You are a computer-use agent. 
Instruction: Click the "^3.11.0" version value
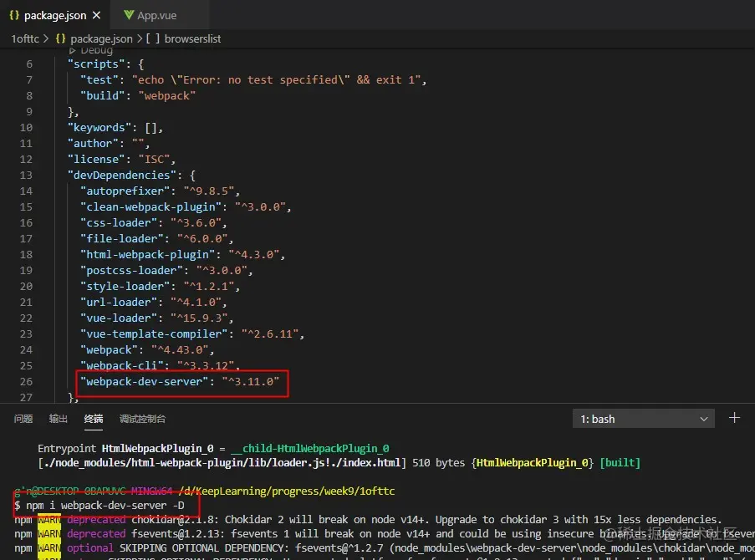tap(250, 382)
